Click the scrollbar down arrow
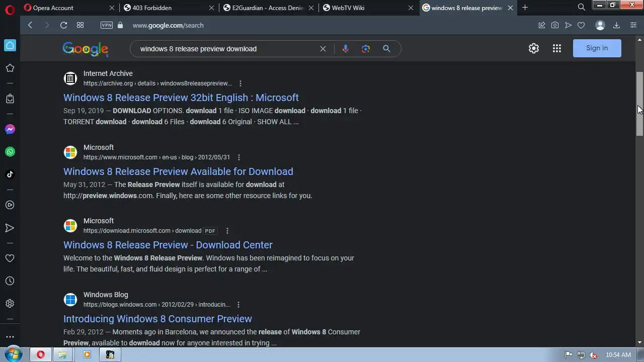Image resolution: width=644 pixels, height=362 pixels. (640, 342)
